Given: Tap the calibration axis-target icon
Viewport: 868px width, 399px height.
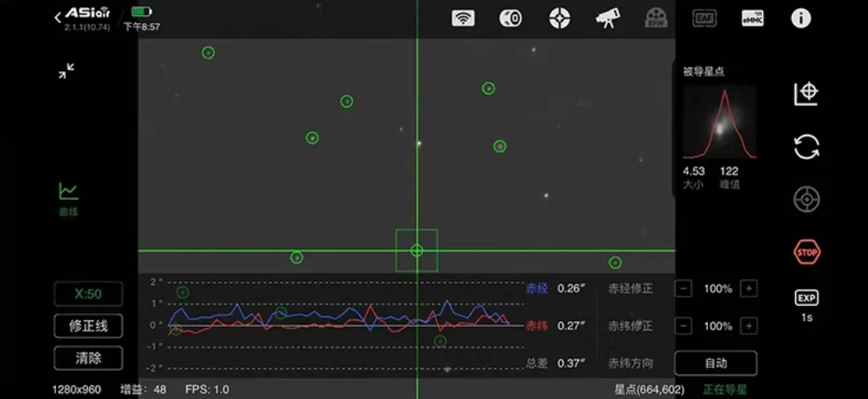Looking at the screenshot, I should tap(806, 93).
